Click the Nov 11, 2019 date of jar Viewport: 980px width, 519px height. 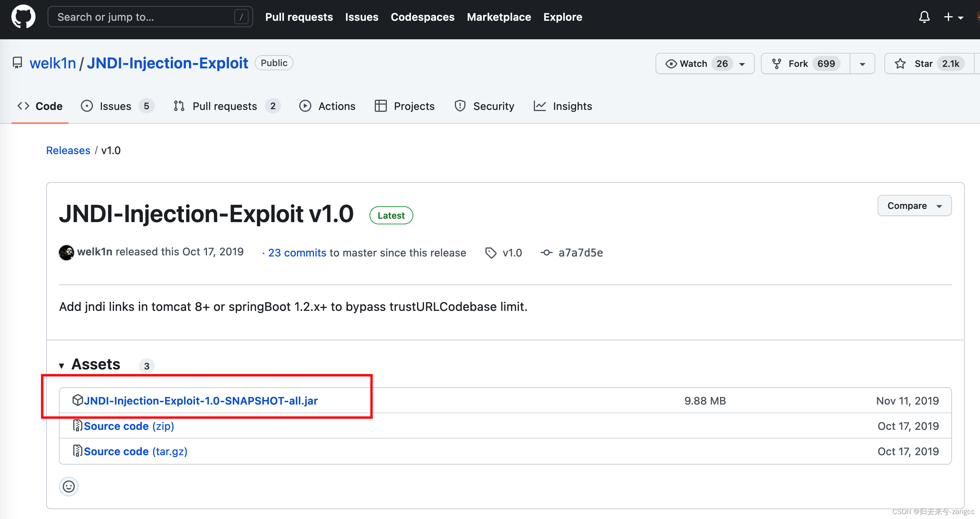click(907, 401)
